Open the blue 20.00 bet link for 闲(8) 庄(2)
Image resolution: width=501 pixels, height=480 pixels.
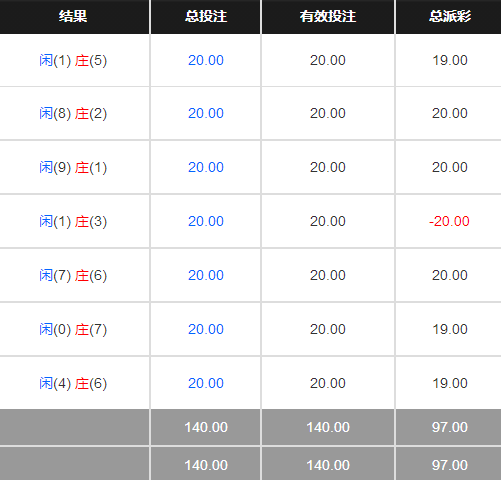click(206, 113)
